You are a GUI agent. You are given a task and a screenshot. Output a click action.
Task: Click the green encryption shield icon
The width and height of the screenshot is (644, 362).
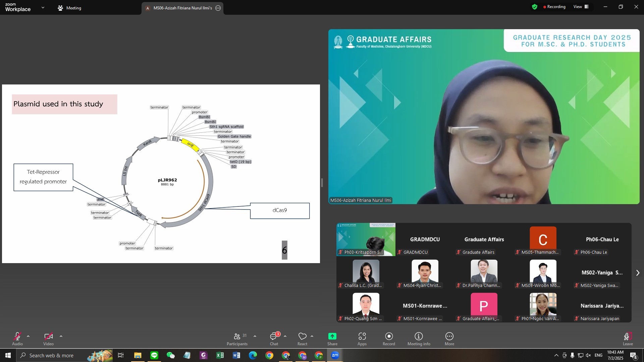(x=535, y=7)
